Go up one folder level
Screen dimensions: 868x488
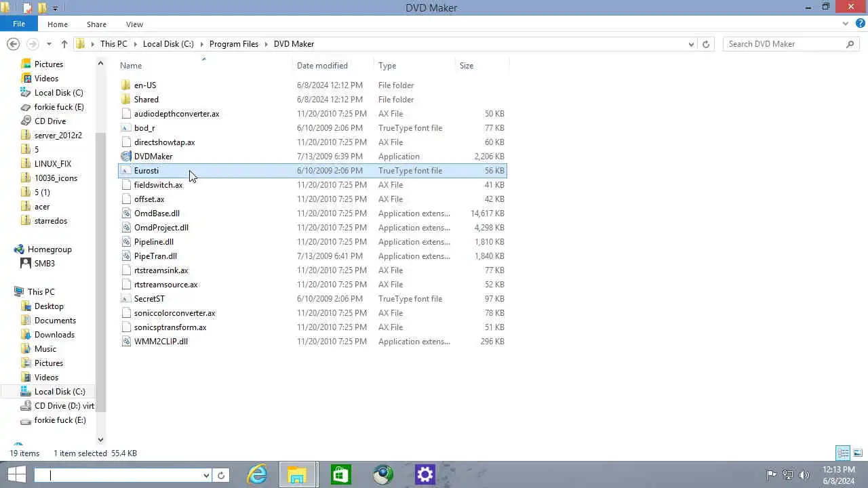(x=64, y=44)
